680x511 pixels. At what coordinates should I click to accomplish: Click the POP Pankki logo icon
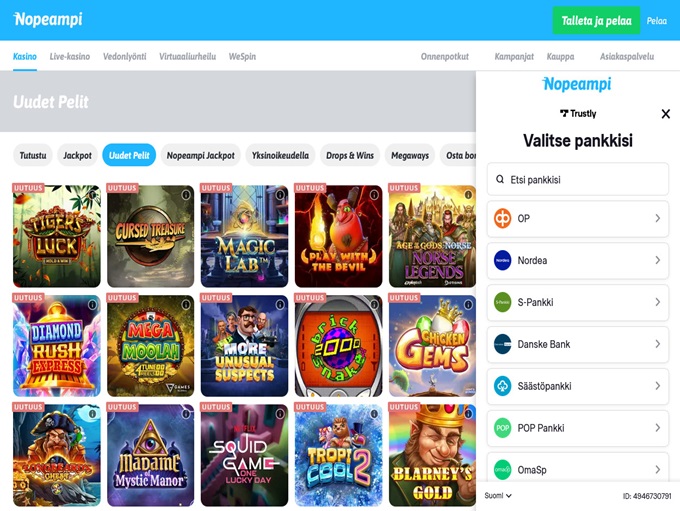pyautogui.click(x=503, y=428)
